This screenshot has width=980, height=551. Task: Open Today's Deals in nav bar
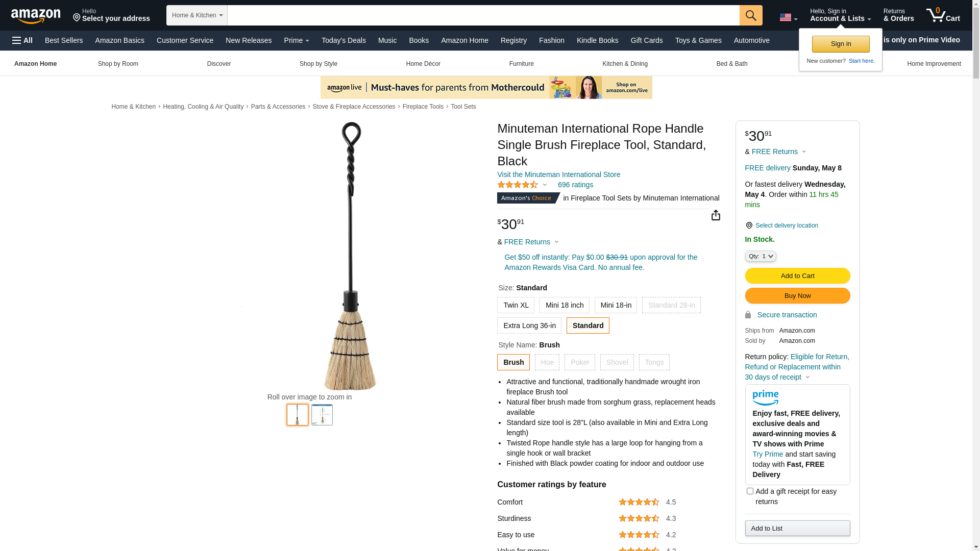pos(344,40)
